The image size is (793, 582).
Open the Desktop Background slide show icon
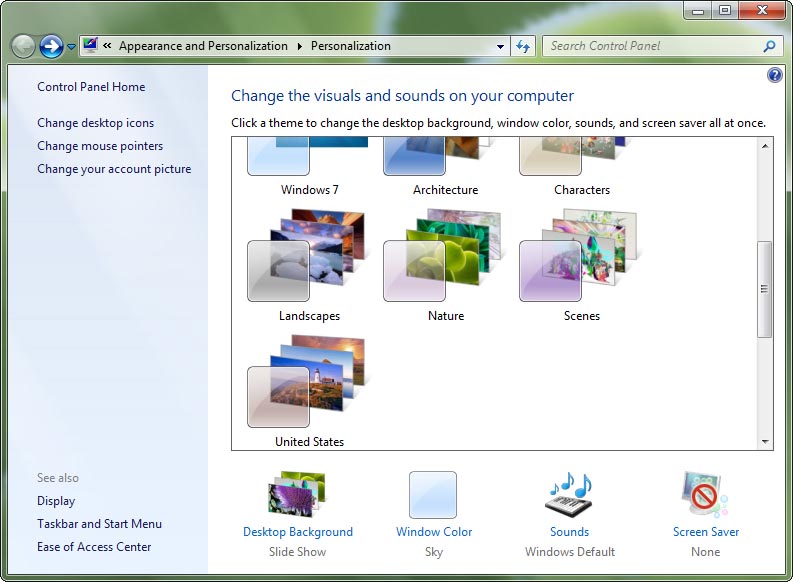point(297,495)
